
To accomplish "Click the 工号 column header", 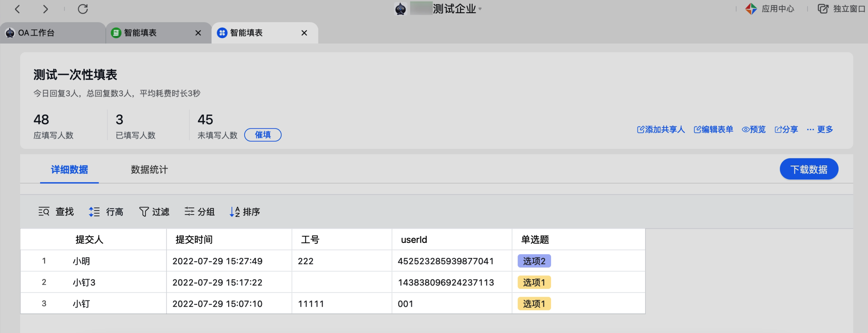I will click(x=342, y=239).
